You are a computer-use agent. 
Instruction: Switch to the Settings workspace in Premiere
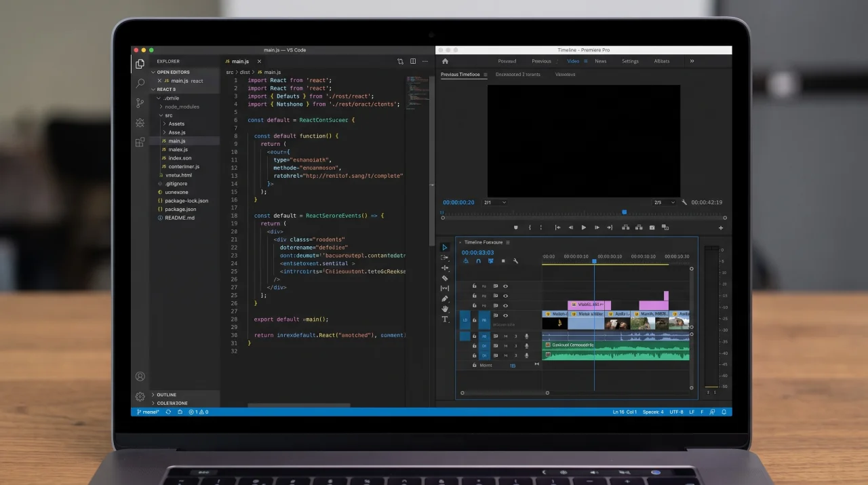pyautogui.click(x=630, y=61)
